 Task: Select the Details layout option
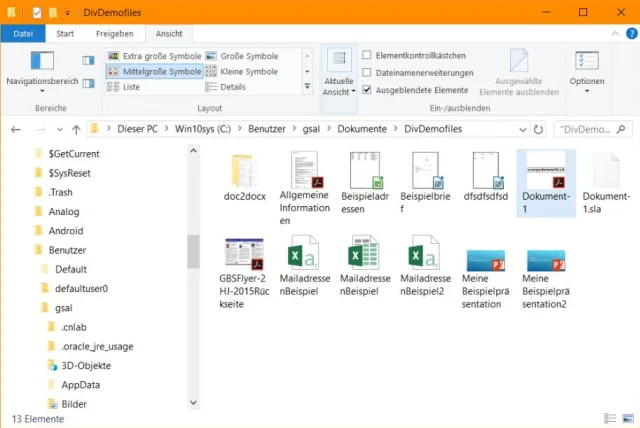232,87
